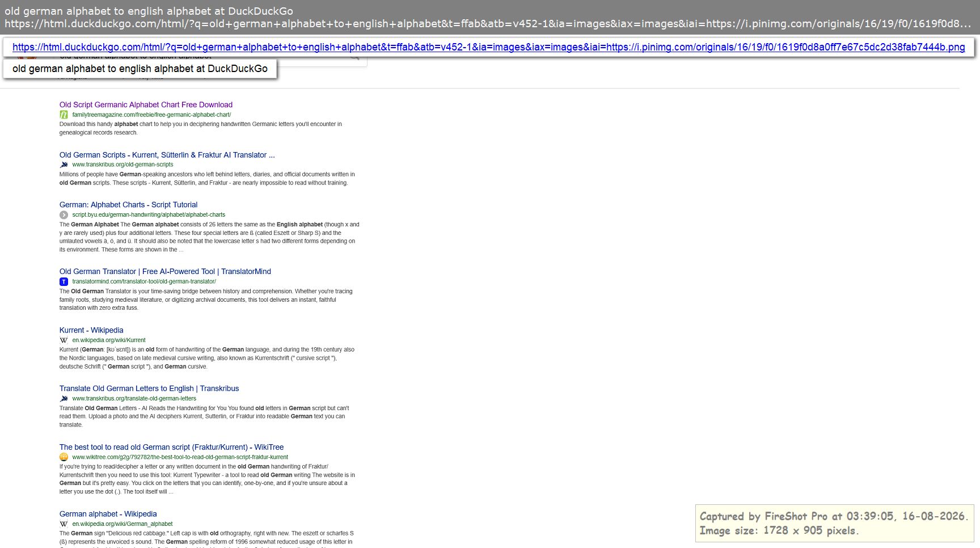Screen dimensions: 980x548
Task: Click the snippet 'your time-saving bridge between history'
Action: point(206,300)
